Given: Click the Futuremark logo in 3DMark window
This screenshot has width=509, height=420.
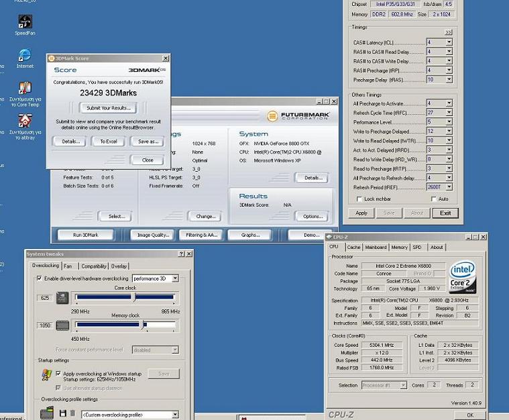Looking at the screenshot, I should coord(298,115).
